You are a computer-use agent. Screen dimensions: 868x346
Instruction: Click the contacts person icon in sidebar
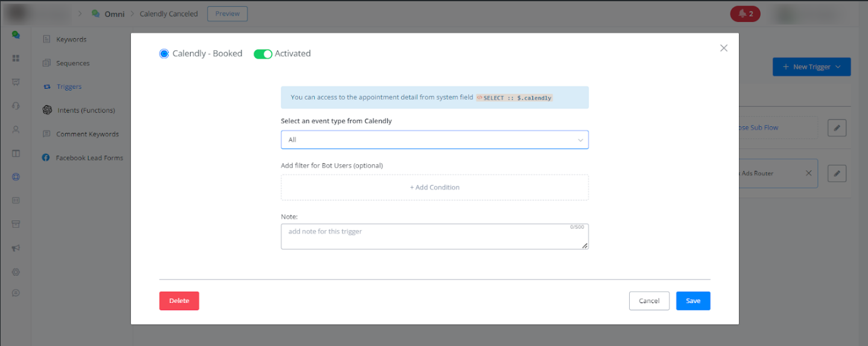(x=16, y=129)
